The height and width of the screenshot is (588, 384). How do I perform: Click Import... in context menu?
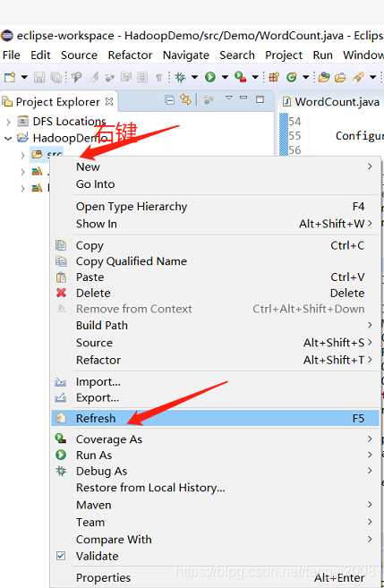click(x=215, y=382)
